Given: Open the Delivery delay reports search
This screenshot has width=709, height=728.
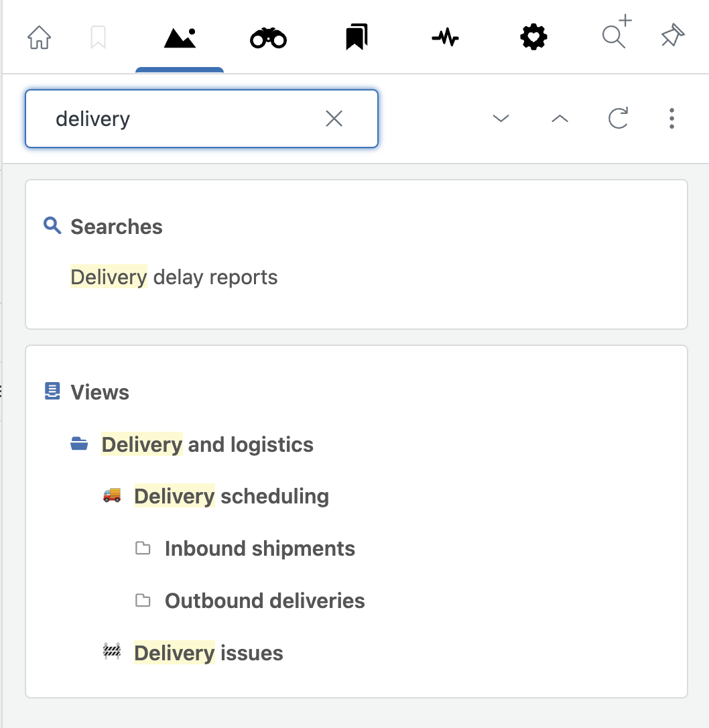Looking at the screenshot, I should [174, 277].
